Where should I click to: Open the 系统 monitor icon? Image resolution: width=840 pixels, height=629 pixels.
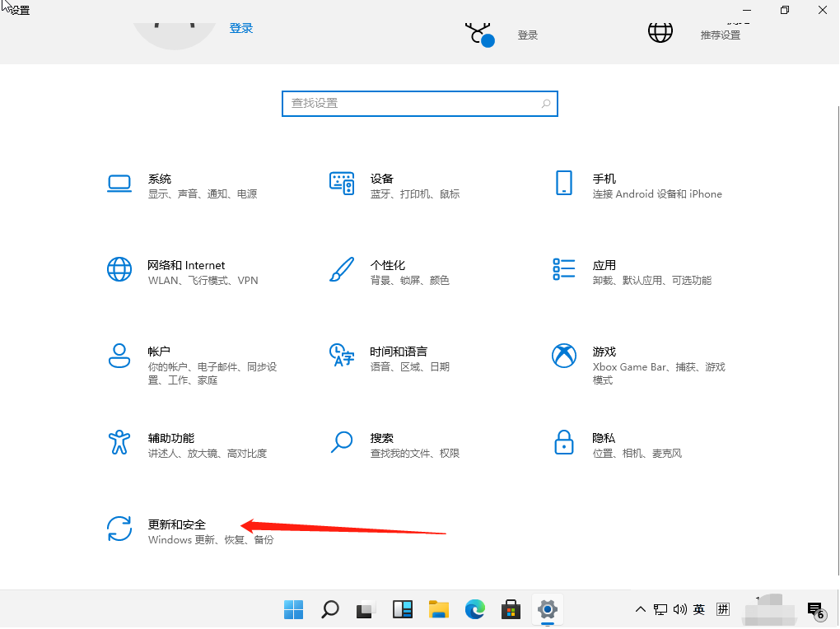click(x=119, y=183)
